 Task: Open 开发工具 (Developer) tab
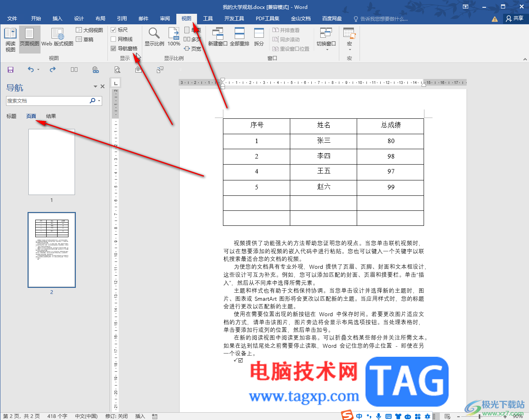[x=234, y=19]
